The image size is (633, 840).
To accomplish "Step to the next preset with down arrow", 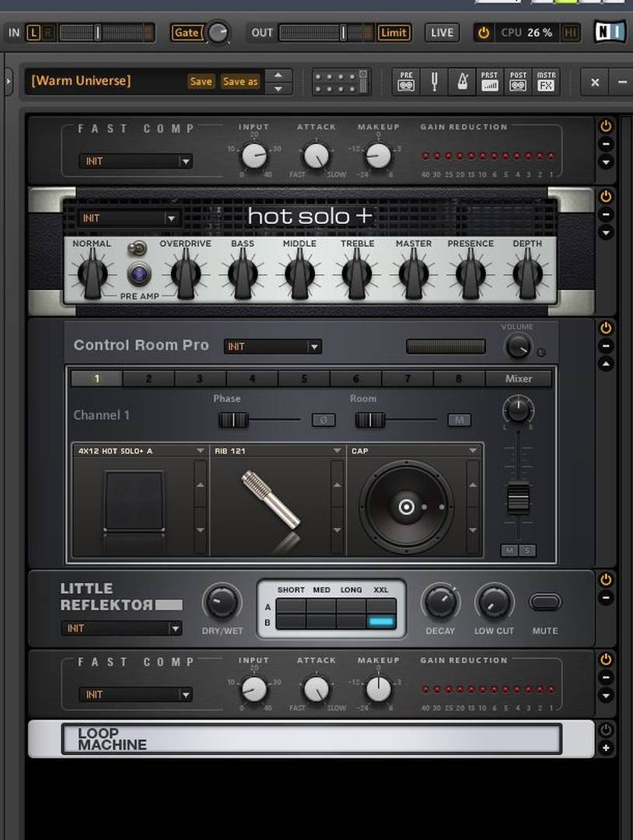I will (278, 89).
